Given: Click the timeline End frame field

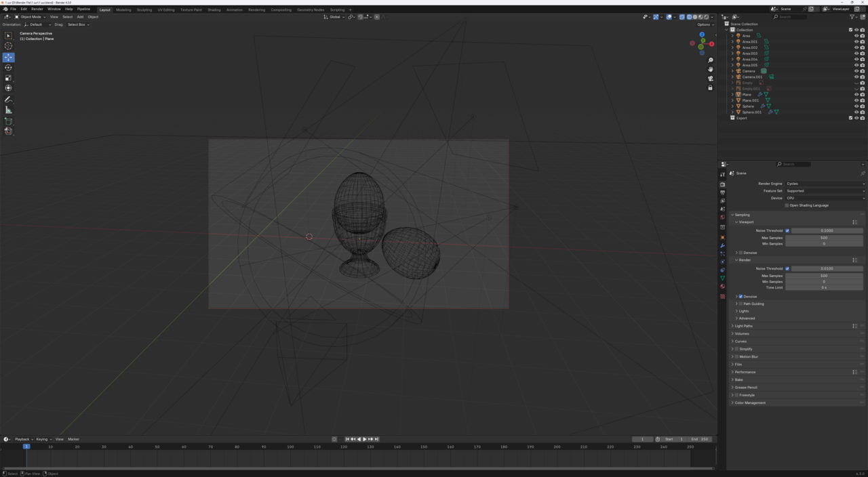Looking at the screenshot, I should click(x=701, y=439).
